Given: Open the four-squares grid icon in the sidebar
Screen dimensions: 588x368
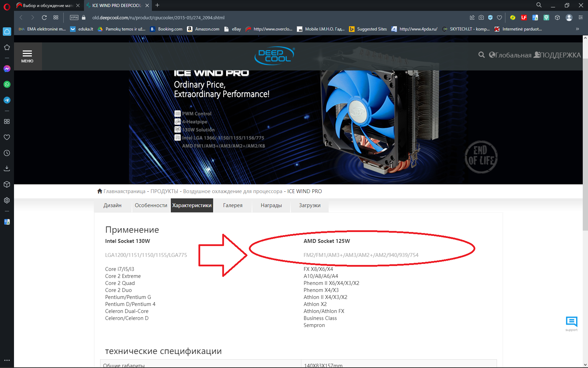Looking at the screenshot, I should point(7,122).
